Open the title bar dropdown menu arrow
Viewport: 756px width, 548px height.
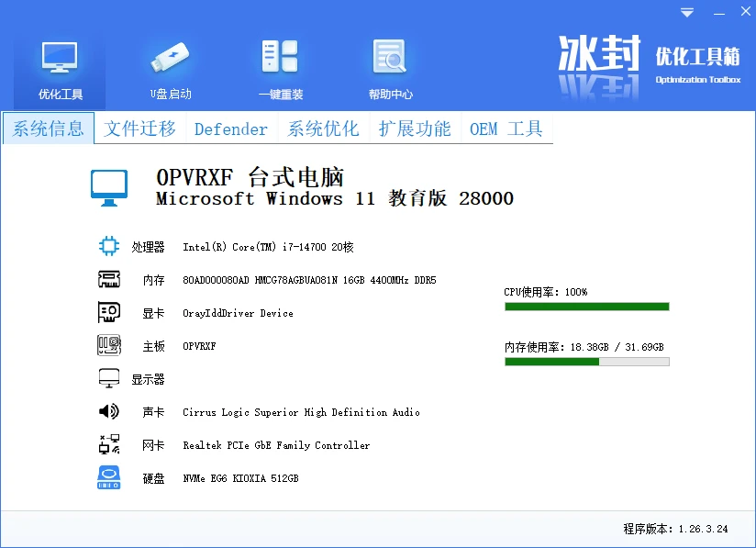pos(687,13)
